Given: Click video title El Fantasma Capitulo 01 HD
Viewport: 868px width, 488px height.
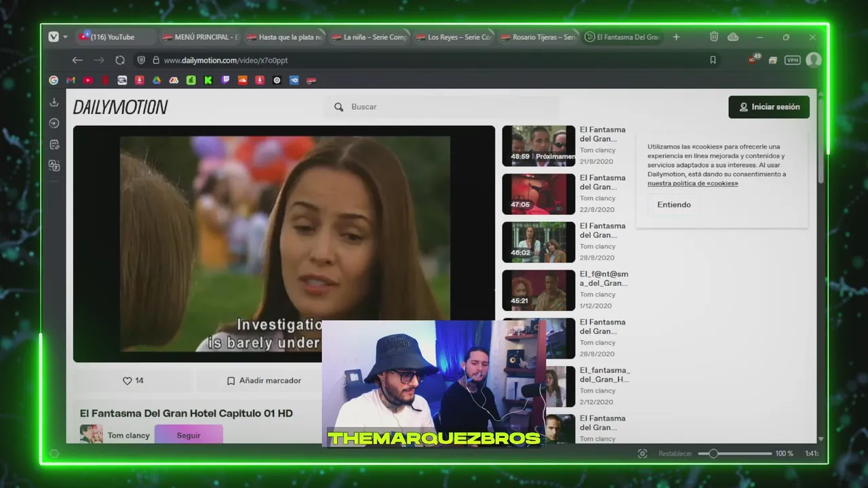Looking at the screenshot, I should (186, 413).
